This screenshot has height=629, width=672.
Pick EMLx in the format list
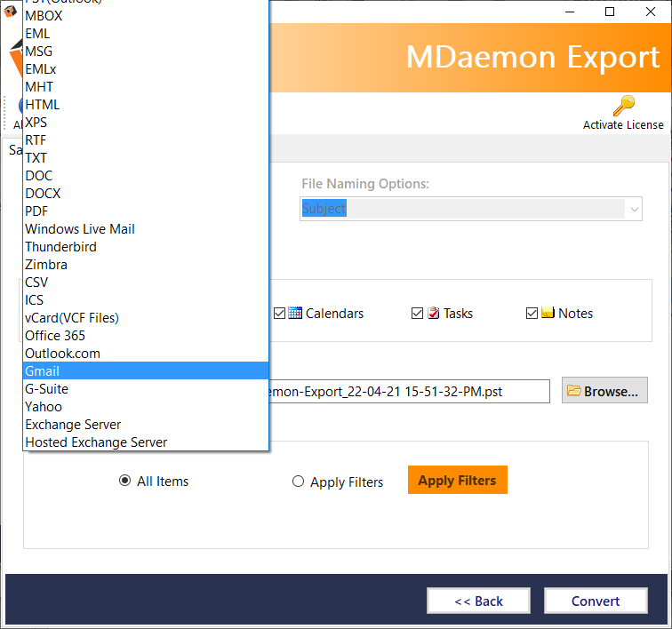click(x=146, y=69)
